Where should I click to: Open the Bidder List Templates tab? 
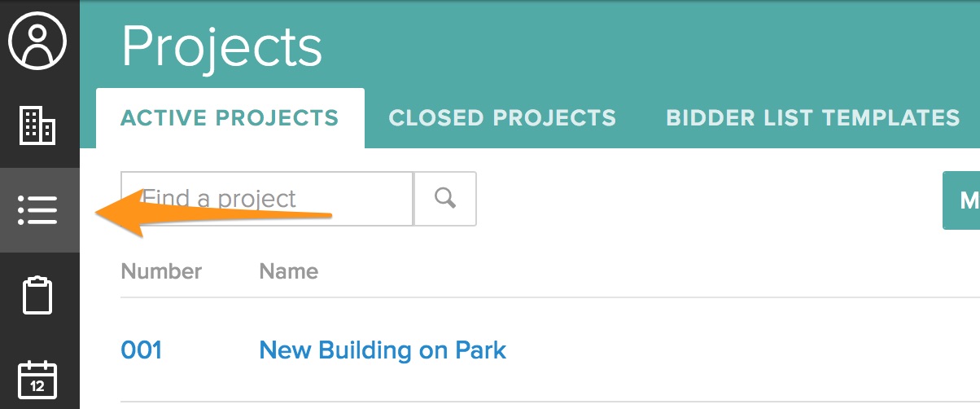pyautogui.click(x=812, y=118)
